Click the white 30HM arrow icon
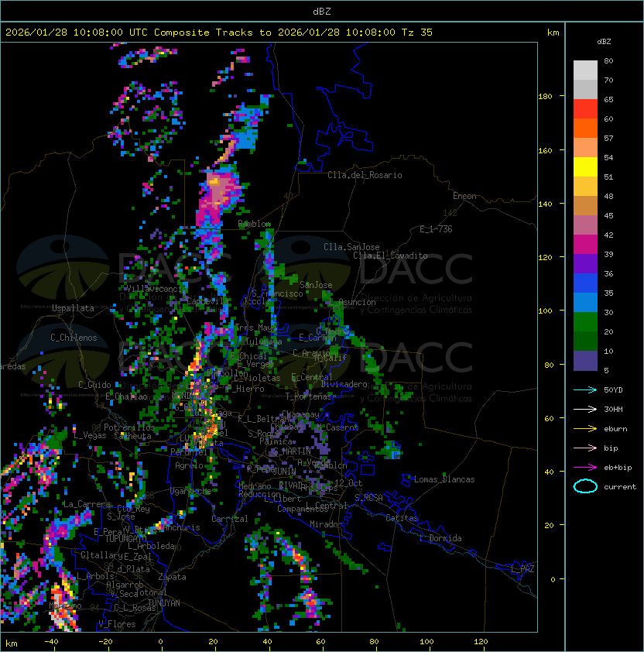Image resolution: width=644 pixels, height=652 pixels. click(585, 409)
